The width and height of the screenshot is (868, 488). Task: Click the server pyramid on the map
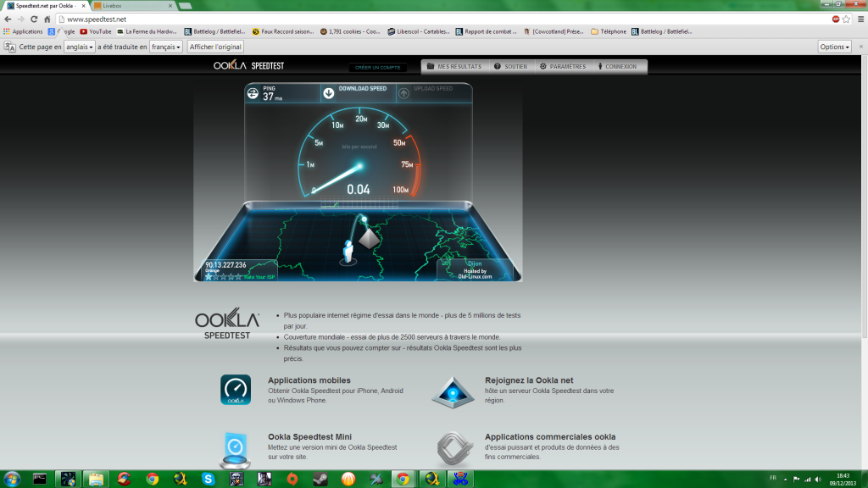pyautogui.click(x=370, y=239)
